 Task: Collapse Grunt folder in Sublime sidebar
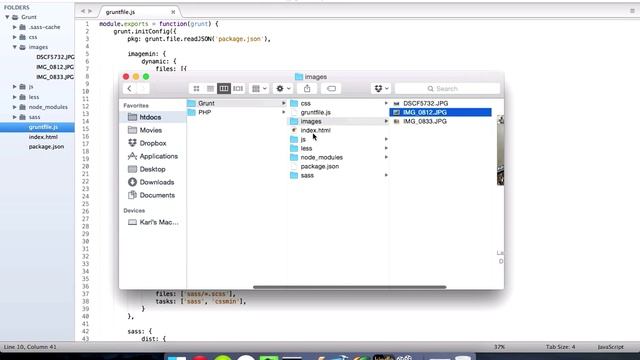pyautogui.click(x=7, y=17)
